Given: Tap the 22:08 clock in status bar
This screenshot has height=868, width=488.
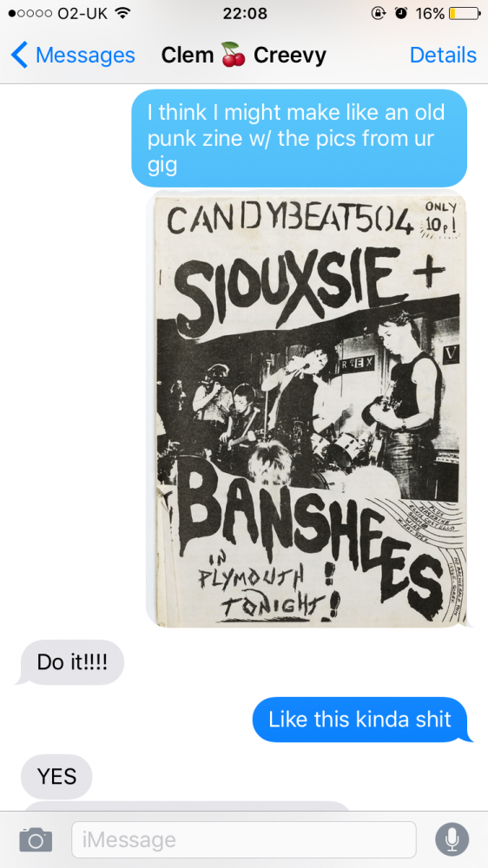Looking at the screenshot, I should coord(245,13).
